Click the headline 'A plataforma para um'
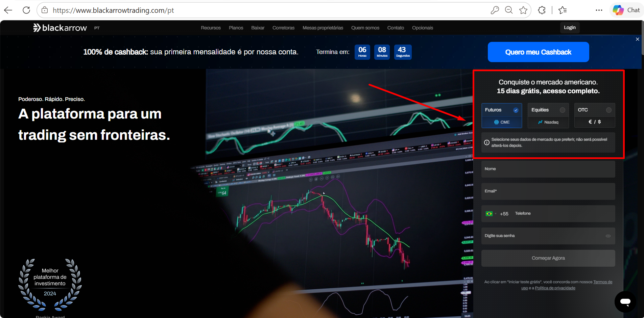The width and height of the screenshot is (644, 318). 90,114
